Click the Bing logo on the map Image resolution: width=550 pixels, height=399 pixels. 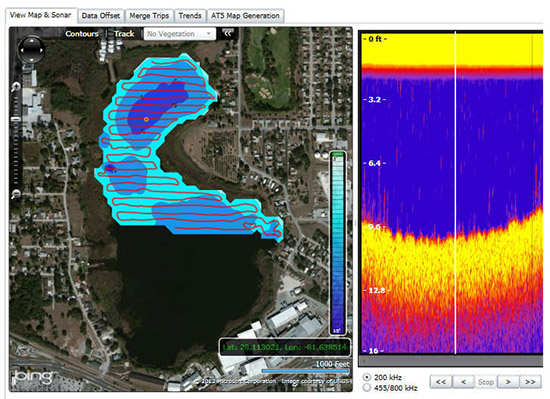click(x=33, y=377)
